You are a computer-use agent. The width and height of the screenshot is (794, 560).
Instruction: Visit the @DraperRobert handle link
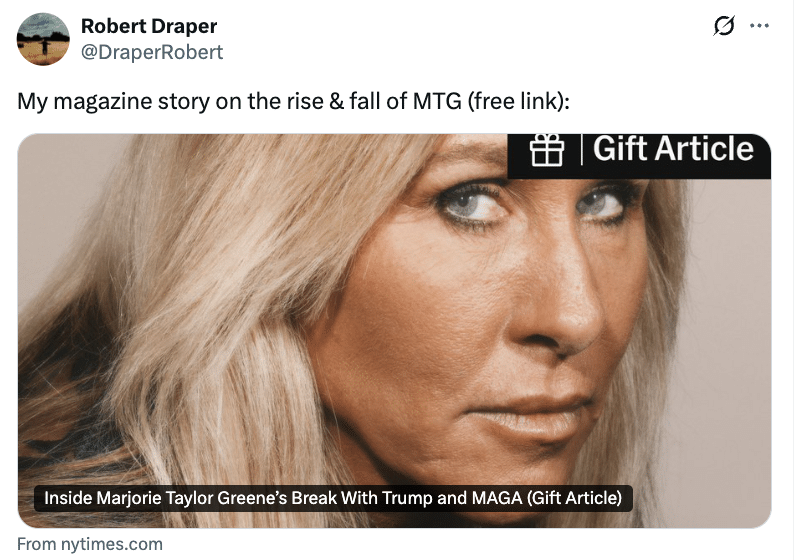[x=152, y=52]
